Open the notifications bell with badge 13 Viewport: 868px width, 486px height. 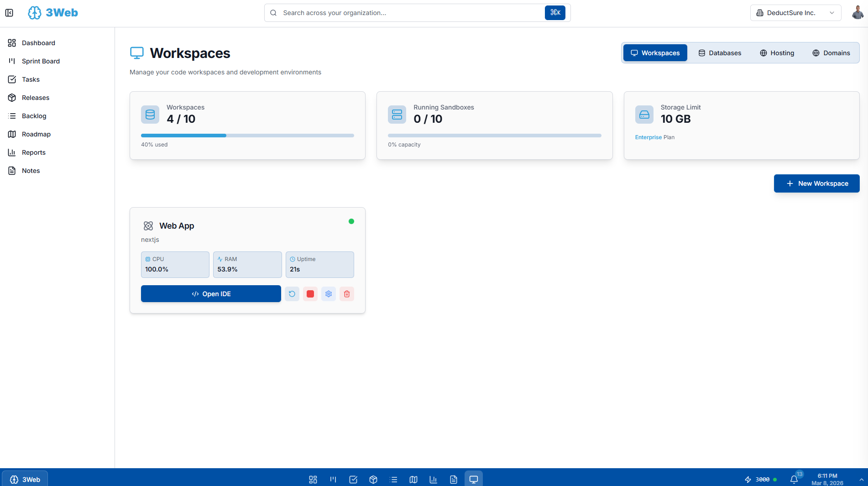795,479
